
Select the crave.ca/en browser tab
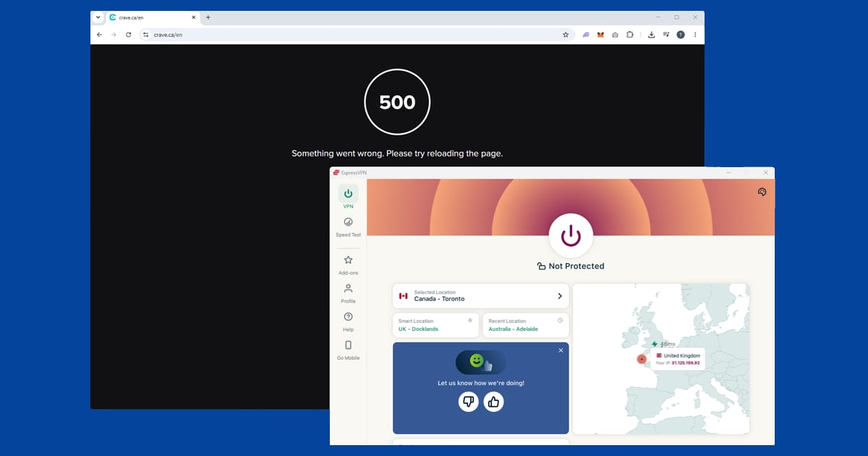click(x=153, y=17)
